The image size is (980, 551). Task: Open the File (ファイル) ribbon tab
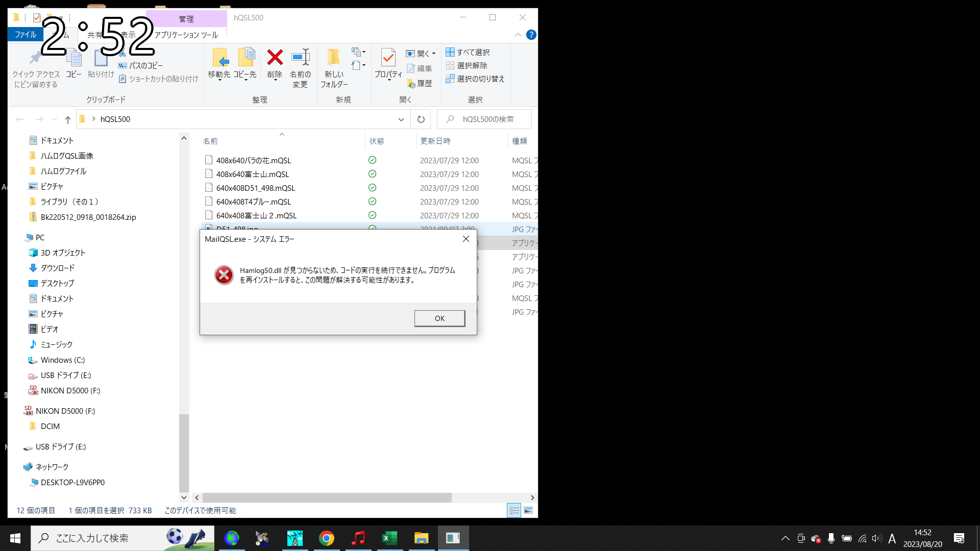[x=26, y=35]
